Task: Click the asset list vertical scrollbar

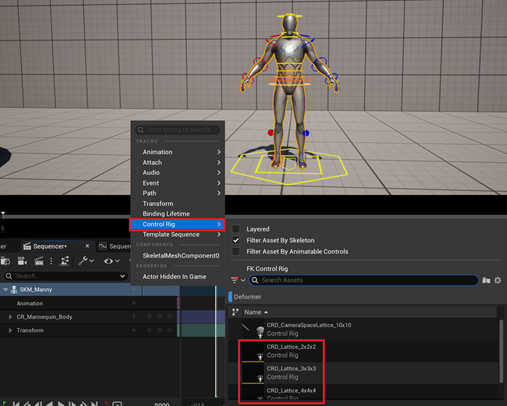Action: tap(501, 351)
